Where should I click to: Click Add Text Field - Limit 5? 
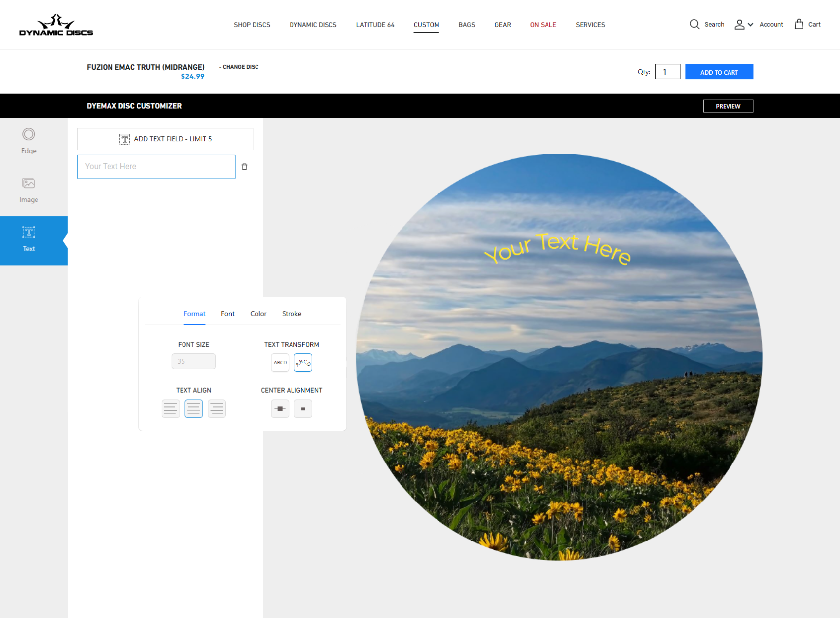tap(165, 139)
